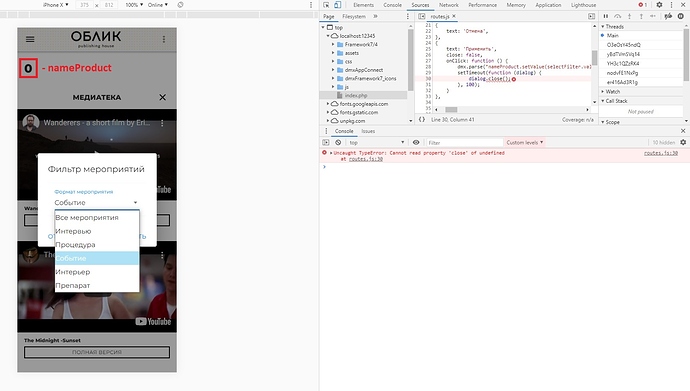Toggle the console live expression eye icon

(x=416, y=143)
